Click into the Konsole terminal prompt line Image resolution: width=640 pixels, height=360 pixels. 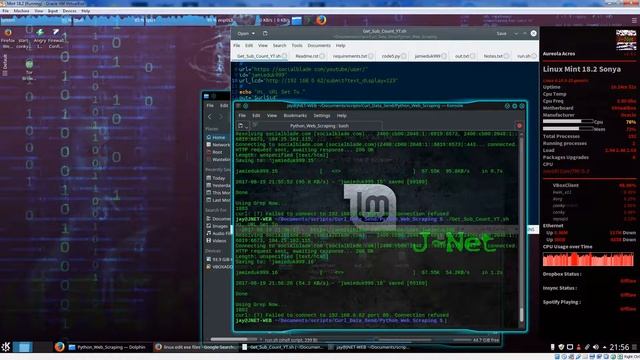click(341, 321)
